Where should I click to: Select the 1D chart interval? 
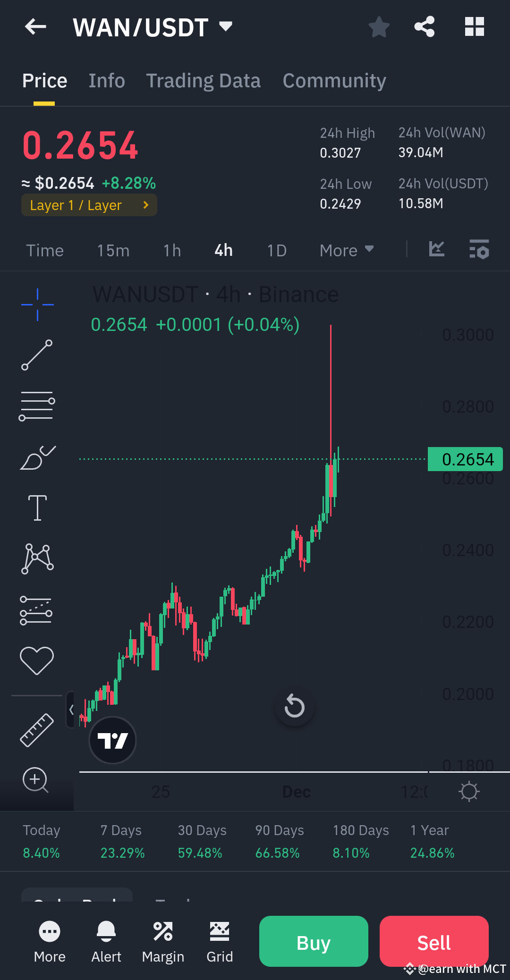pyautogui.click(x=276, y=250)
